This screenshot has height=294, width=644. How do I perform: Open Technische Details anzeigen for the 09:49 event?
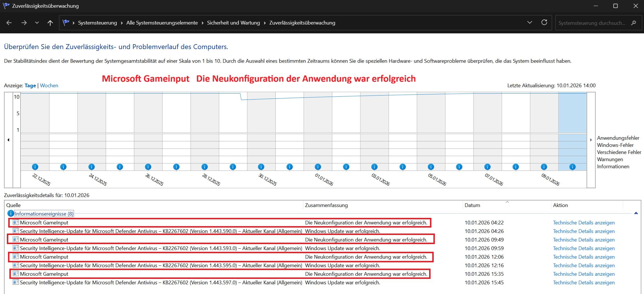584,240
